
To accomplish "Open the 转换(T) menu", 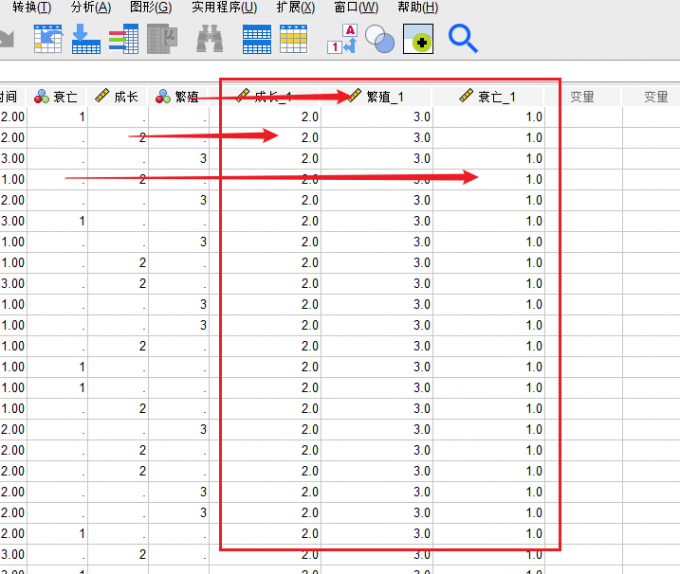I will tap(32, 7).
